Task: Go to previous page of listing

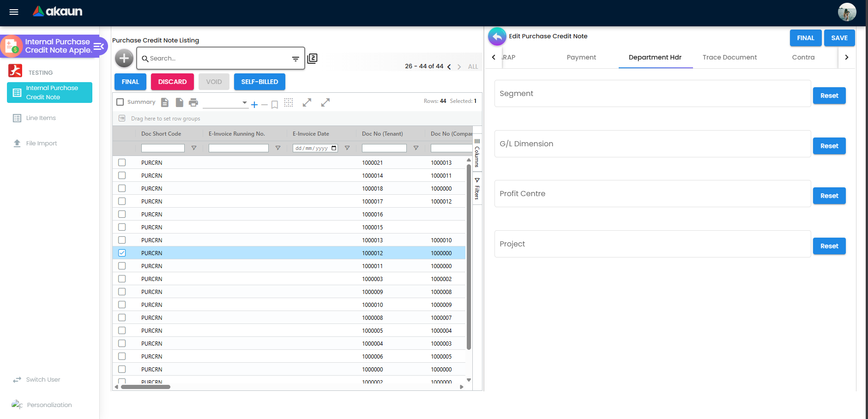Action: tap(449, 67)
